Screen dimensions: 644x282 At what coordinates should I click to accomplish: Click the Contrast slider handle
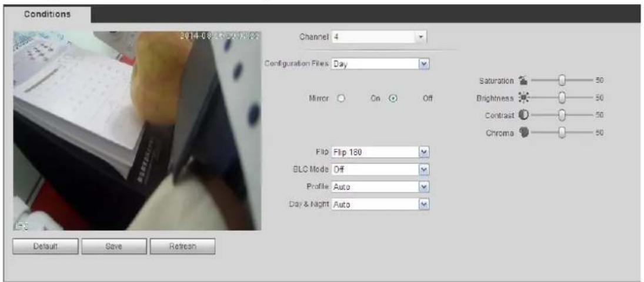point(563,115)
